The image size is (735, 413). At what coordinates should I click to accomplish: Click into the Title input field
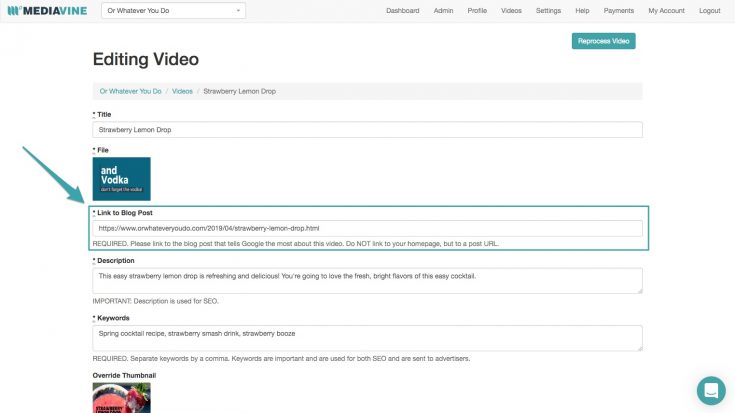point(367,130)
